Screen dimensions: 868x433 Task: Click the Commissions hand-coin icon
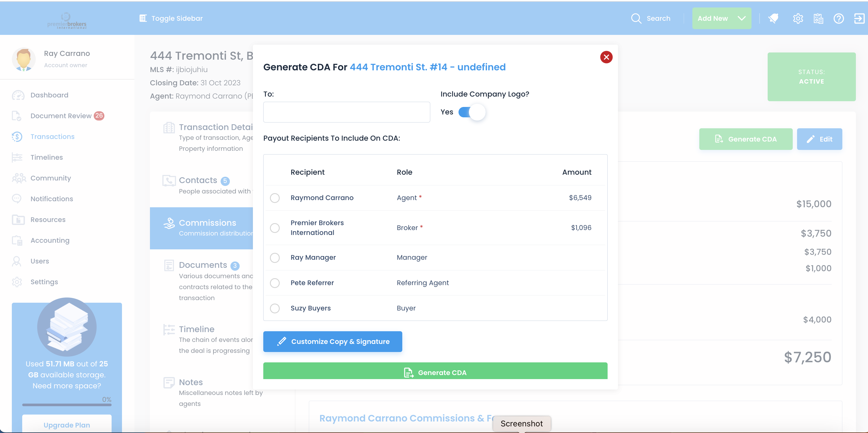169,223
